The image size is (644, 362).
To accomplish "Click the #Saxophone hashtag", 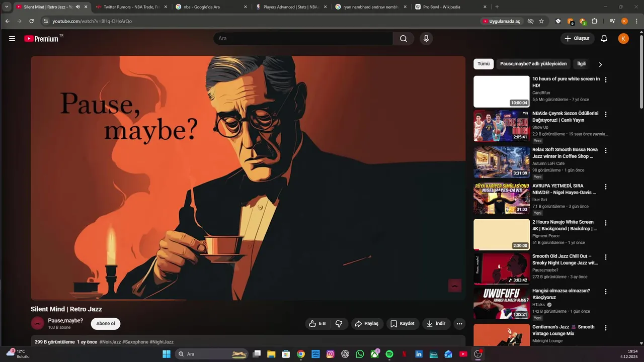I will coord(135,342).
